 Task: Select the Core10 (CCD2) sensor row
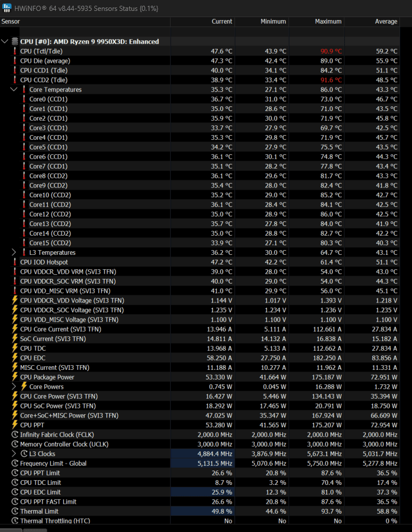pyautogui.click(x=200, y=195)
